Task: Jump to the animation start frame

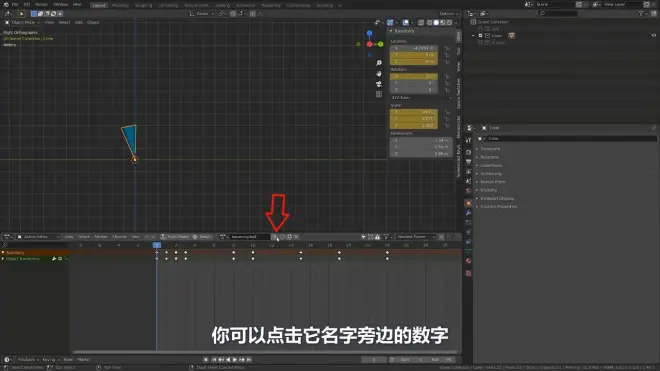Action: pos(214,360)
